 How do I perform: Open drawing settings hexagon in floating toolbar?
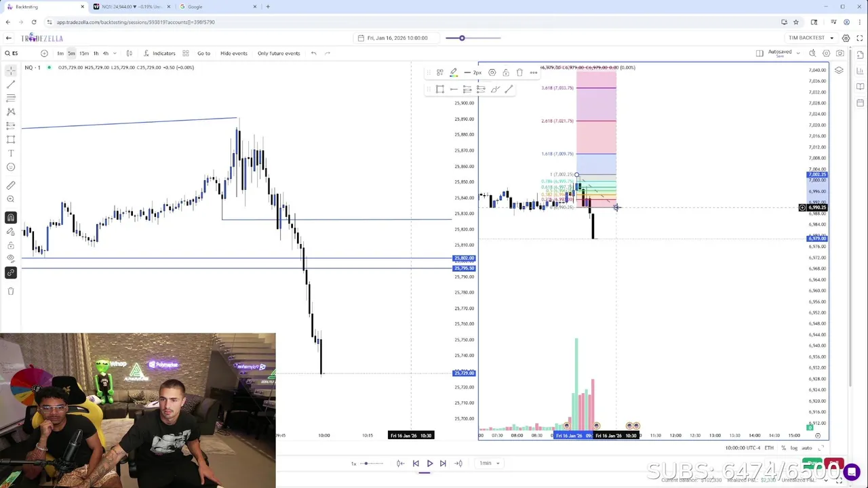[x=492, y=73]
